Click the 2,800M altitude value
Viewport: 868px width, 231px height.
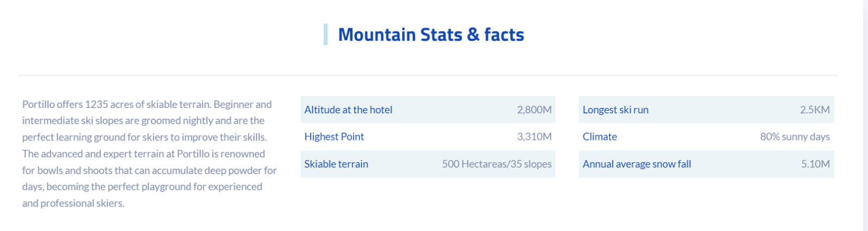click(534, 110)
